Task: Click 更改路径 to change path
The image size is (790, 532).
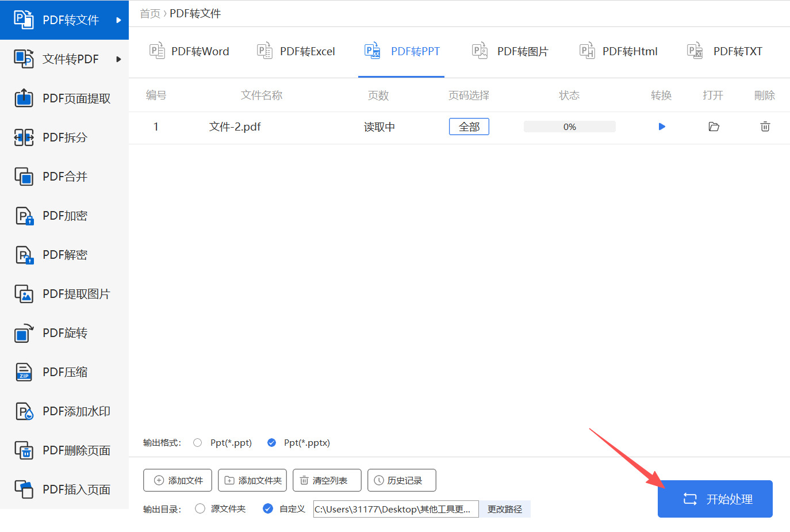Action: point(505,509)
